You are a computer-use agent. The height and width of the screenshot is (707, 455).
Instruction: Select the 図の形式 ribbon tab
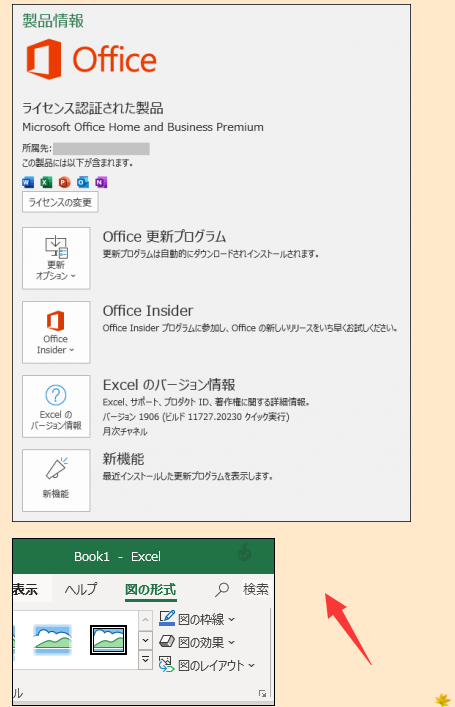click(151, 589)
